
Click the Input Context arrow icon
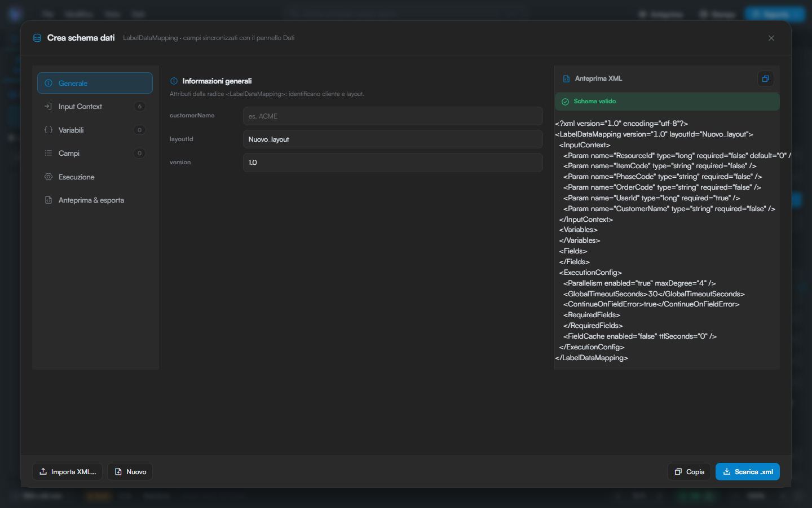[x=48, y=106]
